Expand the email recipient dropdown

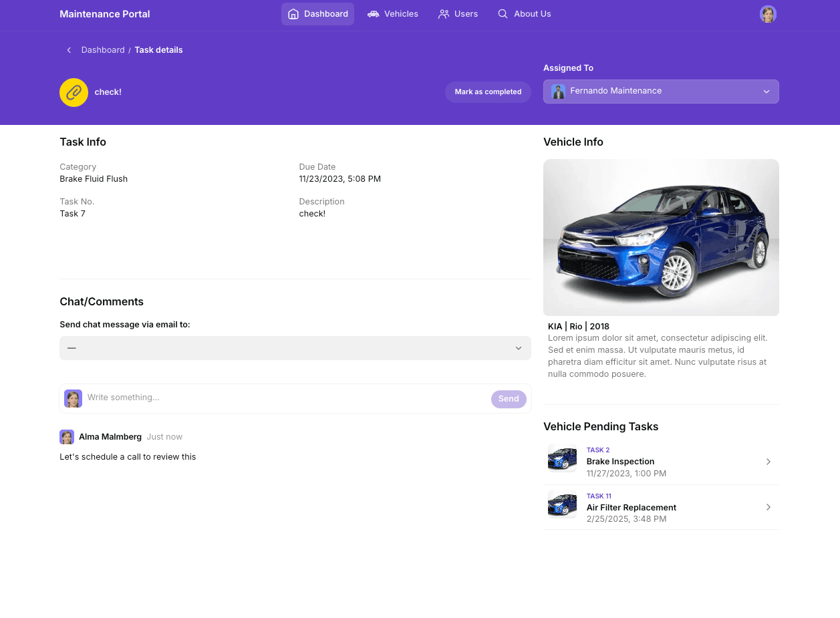pos(518,347)
